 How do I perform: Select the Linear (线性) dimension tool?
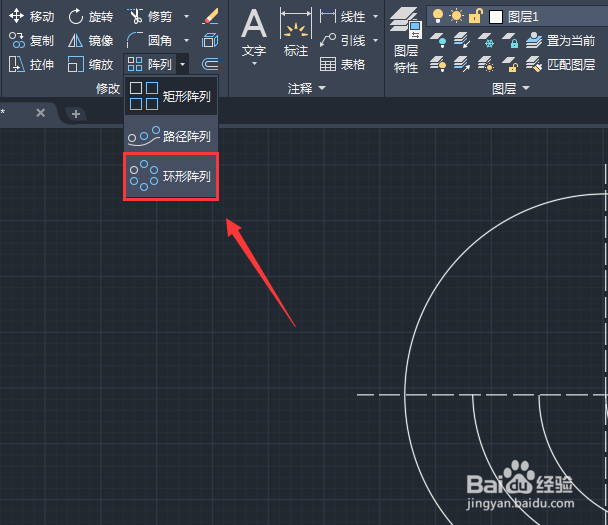coord(343,17)
